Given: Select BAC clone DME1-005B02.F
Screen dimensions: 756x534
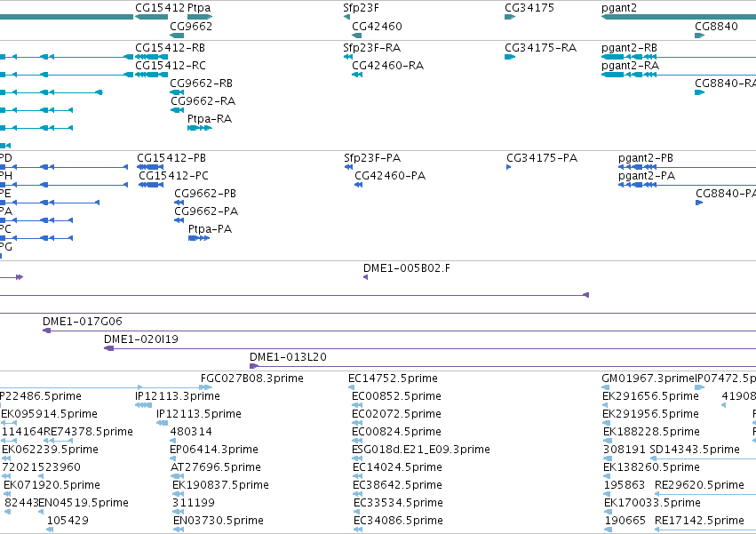Looking at the screenshot, I should click(x=407, y=268).
